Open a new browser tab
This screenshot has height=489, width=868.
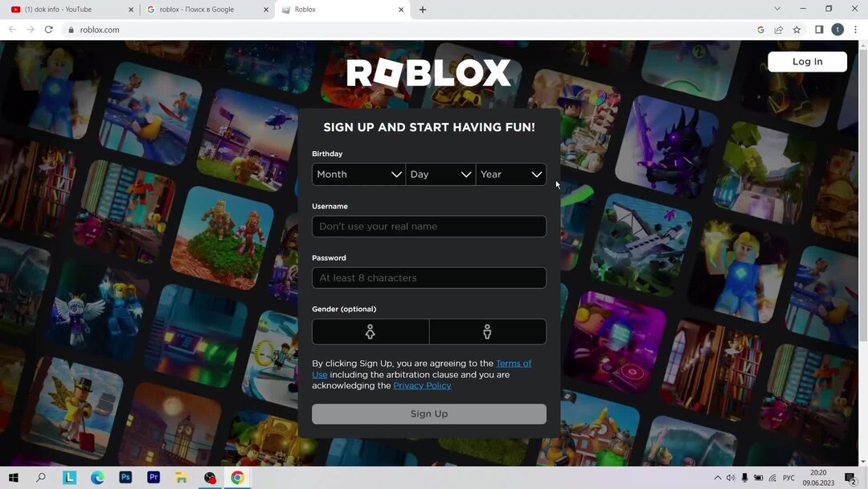point(423,10)
